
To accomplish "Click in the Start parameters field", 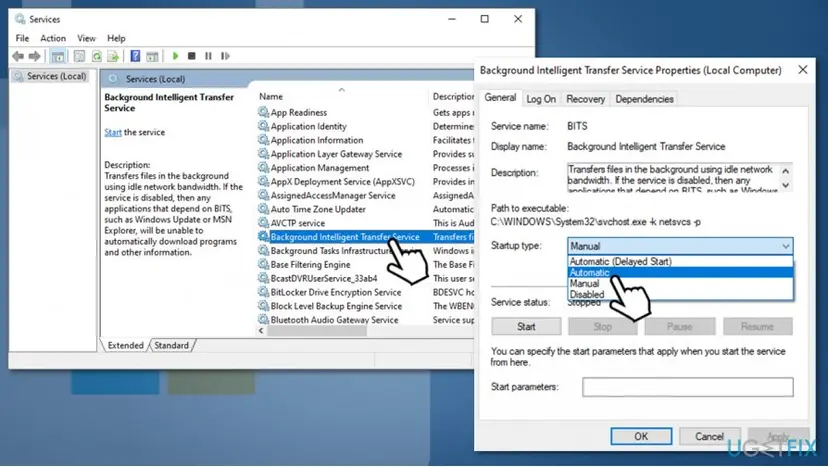I will pos(688,387).
